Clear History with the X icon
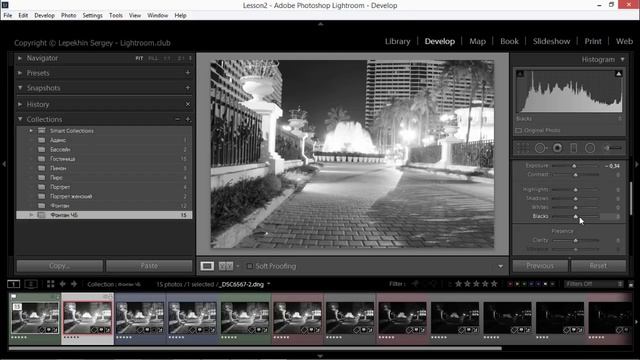 pyautogui.click(x=188, y=104)
